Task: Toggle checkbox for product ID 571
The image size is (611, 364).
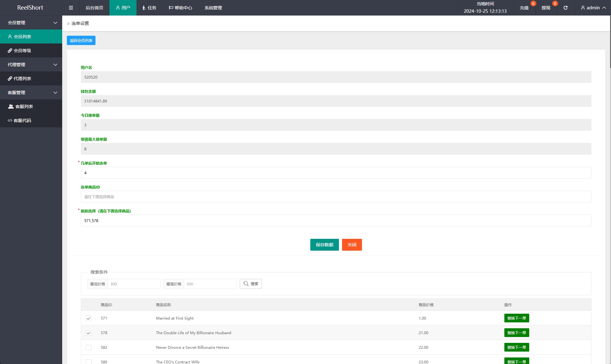Action: (88, 318)
